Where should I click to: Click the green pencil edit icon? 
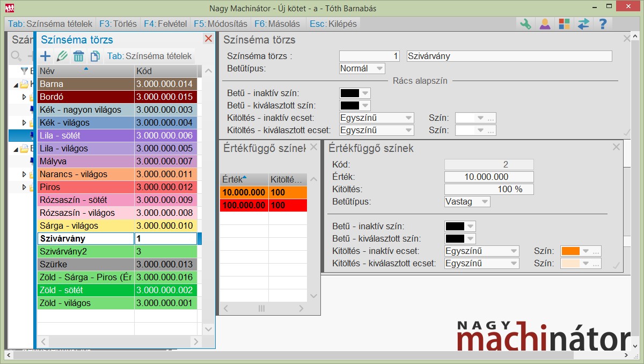[x=62, y=56]
